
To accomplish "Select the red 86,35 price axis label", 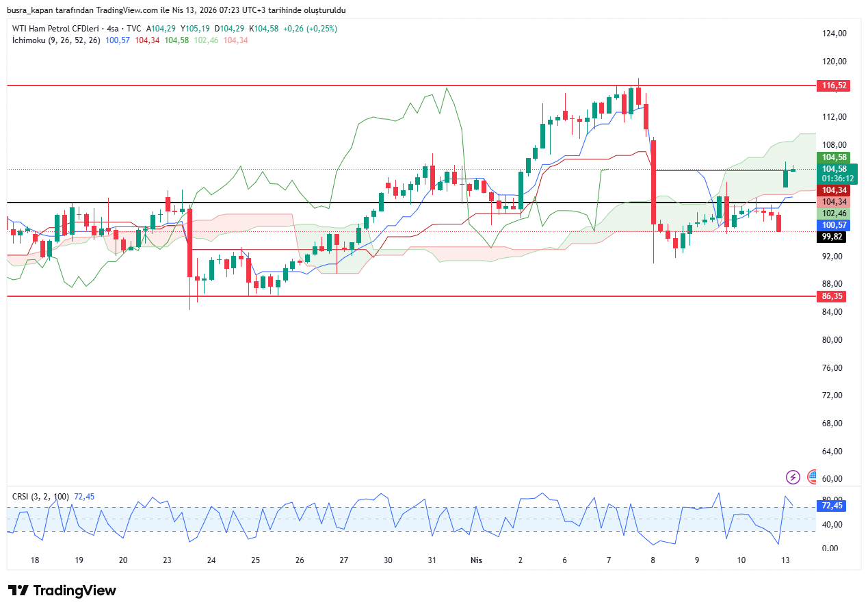I will point(834,296).
